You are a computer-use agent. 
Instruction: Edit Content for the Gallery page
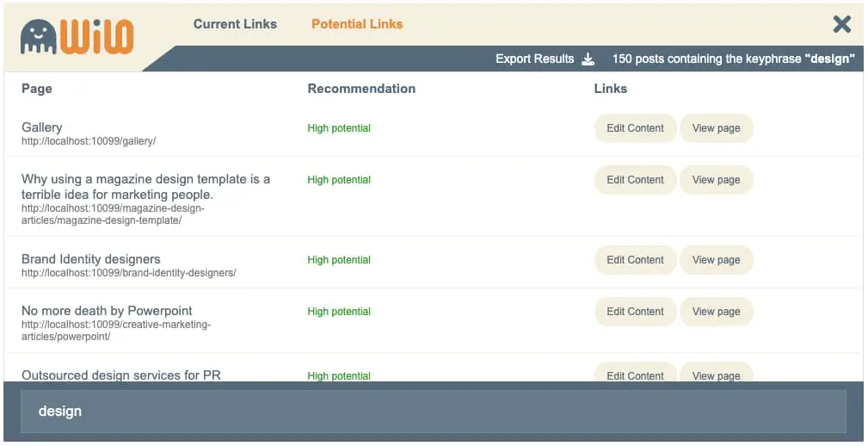coord(635,128)
